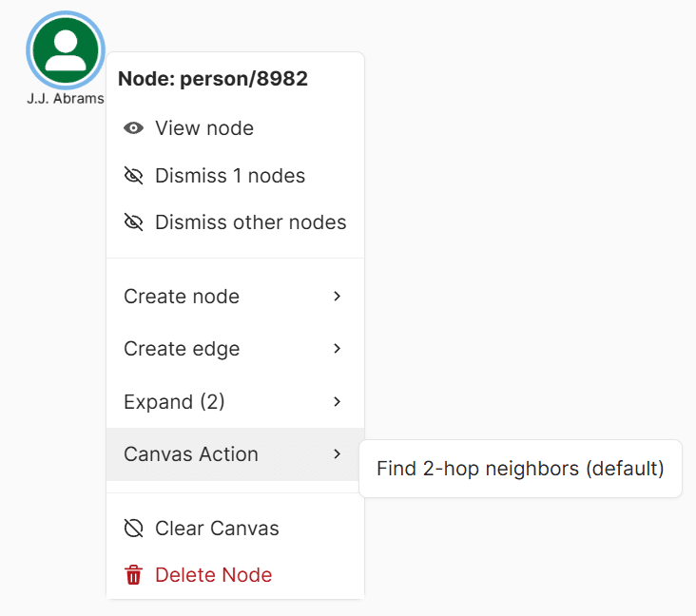Choose Dismiss 1 nodes
Screen dimensions: 696x616
[x=235, y=176]
